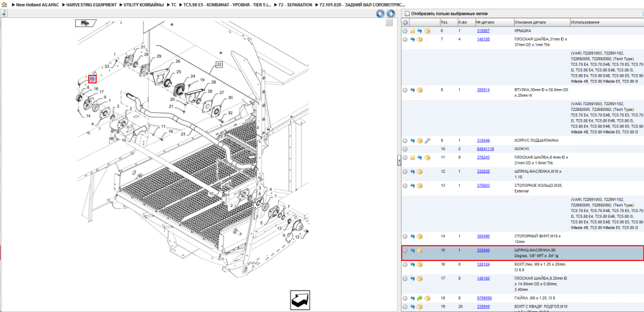The height and width of the screenshot is (312, 644).
Task: Expand row 8 ВТУЛКА round plus button
Action: [x=405, y=90]
